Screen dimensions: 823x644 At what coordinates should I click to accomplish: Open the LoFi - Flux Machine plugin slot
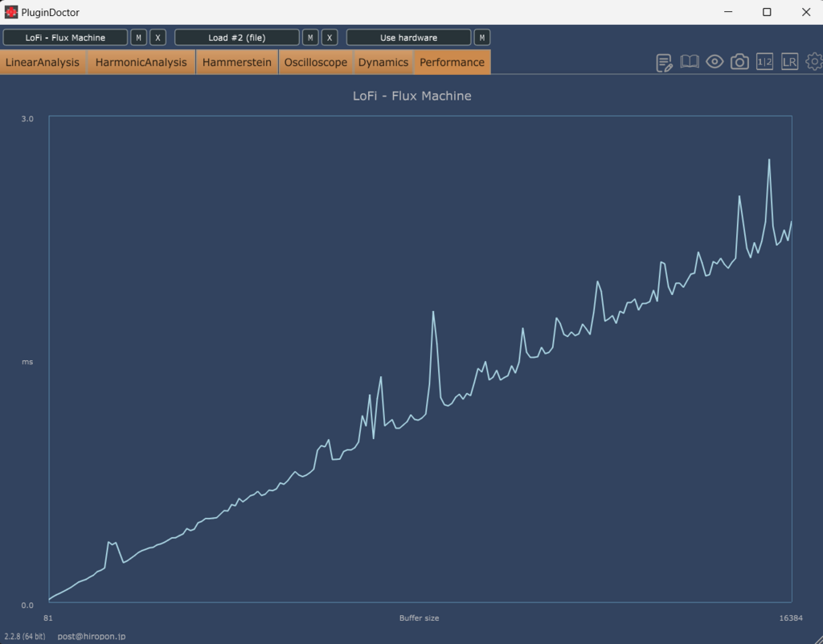point(65,37)
